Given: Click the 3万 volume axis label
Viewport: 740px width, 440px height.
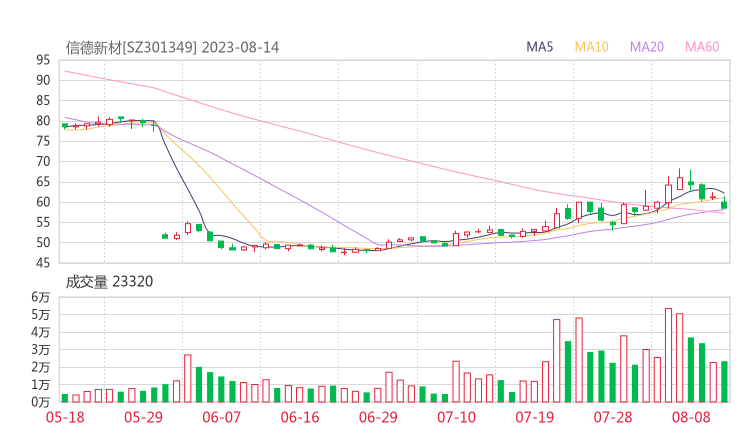Looking at the screenshot, I should tap(41, 350).
